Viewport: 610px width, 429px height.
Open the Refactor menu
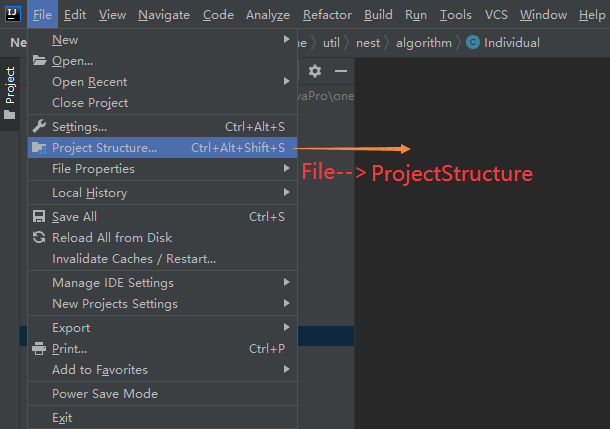[327, 15]
